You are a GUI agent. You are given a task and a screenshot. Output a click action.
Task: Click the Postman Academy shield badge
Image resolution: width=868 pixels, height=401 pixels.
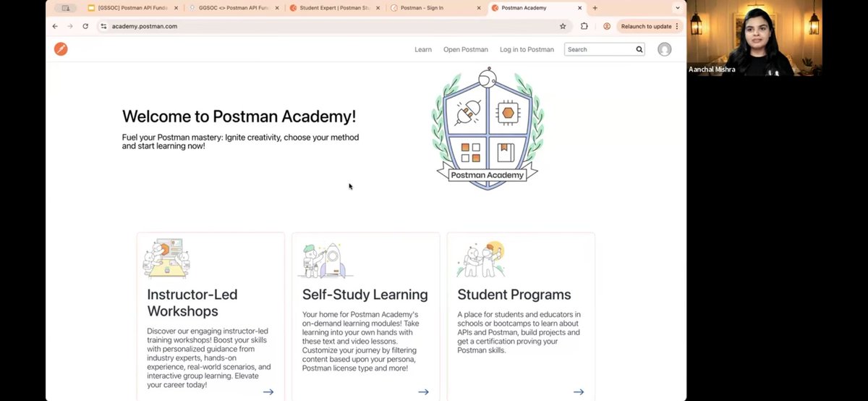(488, 128)
